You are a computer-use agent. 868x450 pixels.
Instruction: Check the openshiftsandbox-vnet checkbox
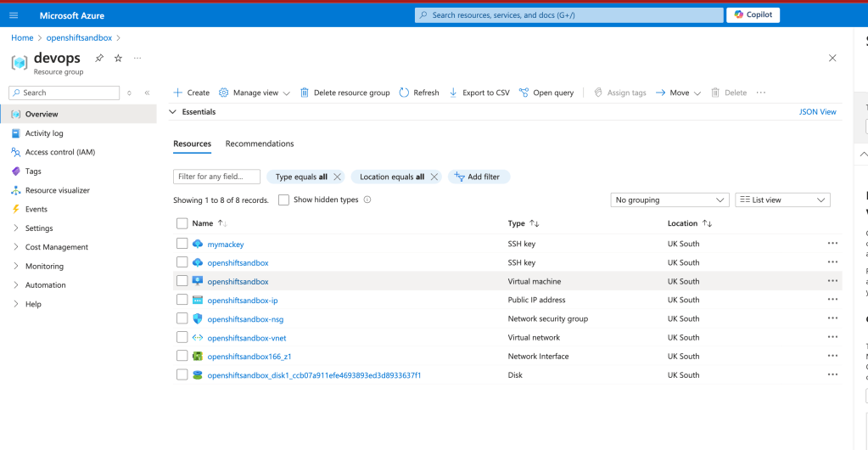(x=182, y=338)
